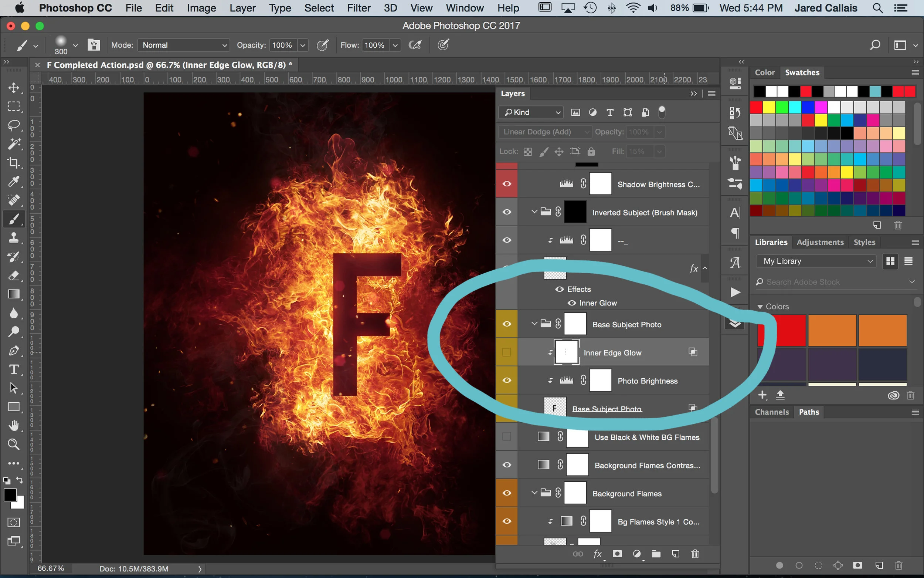Viewport: 924px width, 578px height.
Task: Click the Fill value field
Action: tap(639, 151)
